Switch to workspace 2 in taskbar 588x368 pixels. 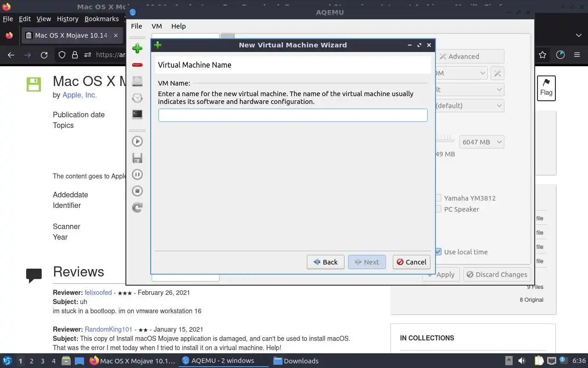(x=32, y=361)
